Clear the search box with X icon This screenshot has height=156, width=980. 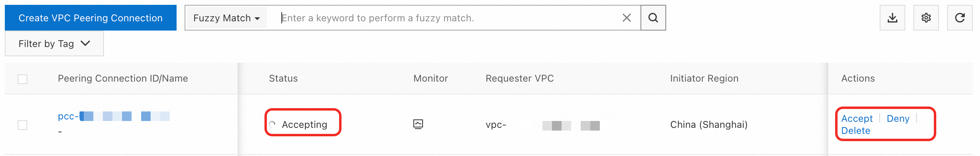pyautogui.click(x=626, y=18)
